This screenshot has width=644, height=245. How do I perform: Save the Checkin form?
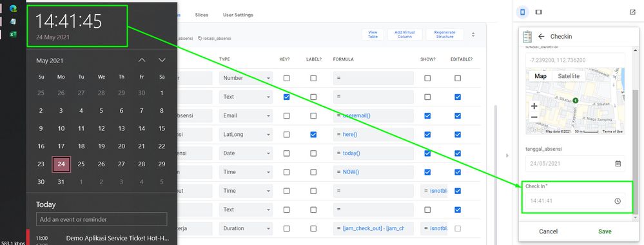click(x=605, y=231)
